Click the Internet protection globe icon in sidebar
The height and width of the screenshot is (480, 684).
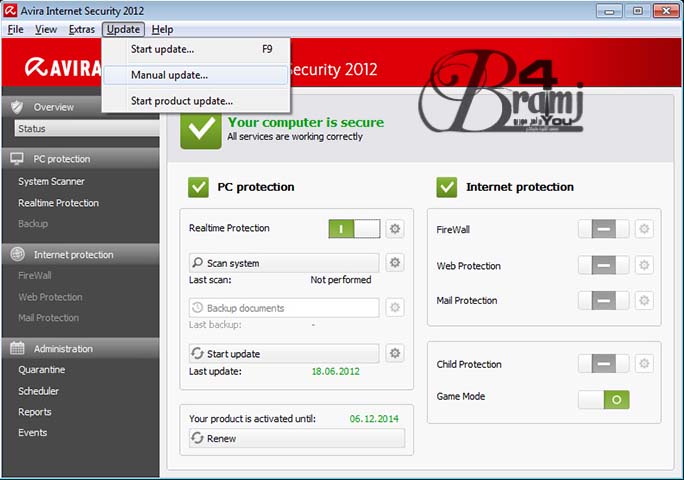click(x=17, y=254)
